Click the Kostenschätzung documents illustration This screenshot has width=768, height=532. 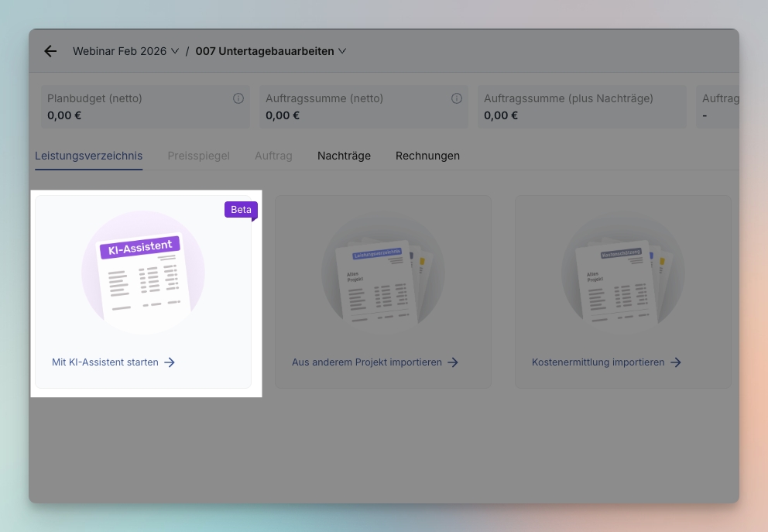tap(623, 273)
